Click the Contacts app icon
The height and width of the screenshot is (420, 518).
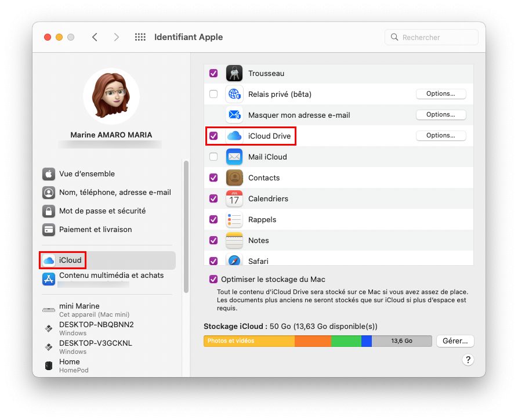click(234, 178)
